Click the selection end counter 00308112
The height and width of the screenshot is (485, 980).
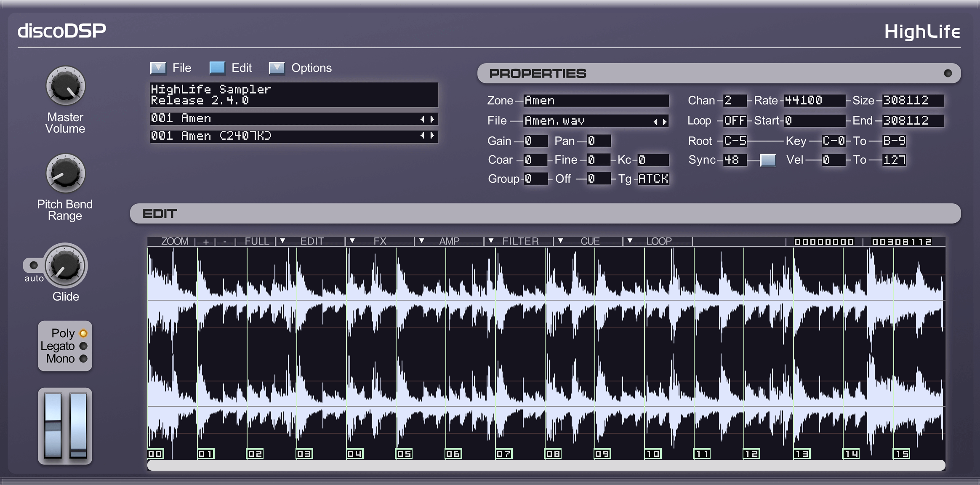902,242
